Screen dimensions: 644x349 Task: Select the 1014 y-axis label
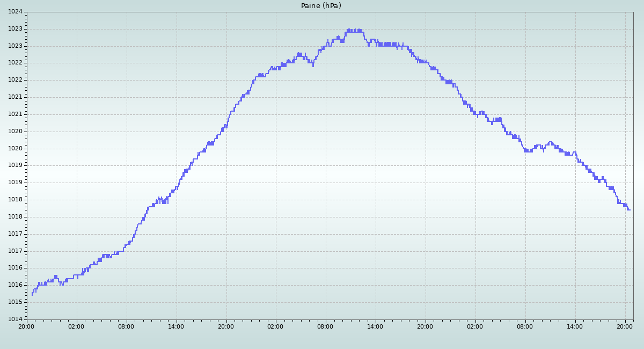click(16, 319)
